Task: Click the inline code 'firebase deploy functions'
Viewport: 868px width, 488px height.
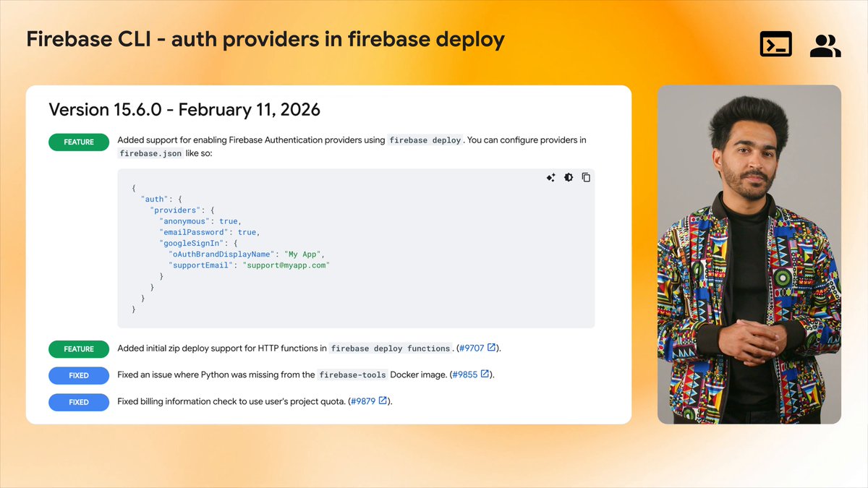Action: (391, 348)
